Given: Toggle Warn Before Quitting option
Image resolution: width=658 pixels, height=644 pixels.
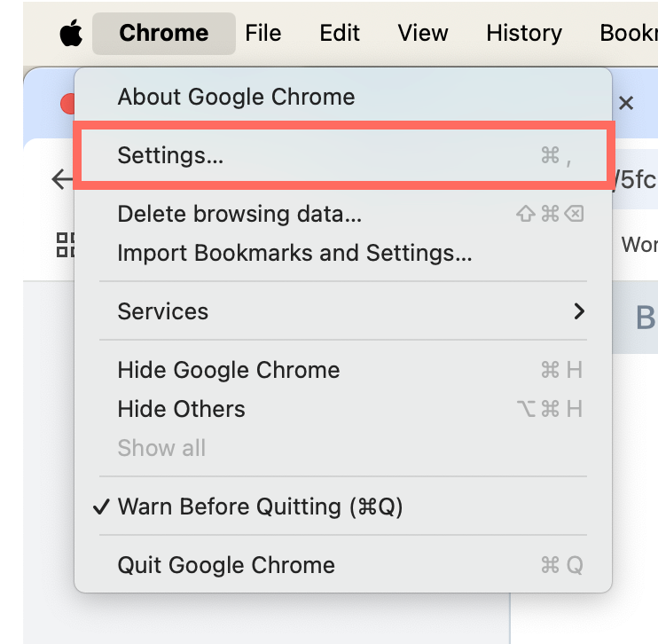Looking at the screenshot, I should point(260,507).
